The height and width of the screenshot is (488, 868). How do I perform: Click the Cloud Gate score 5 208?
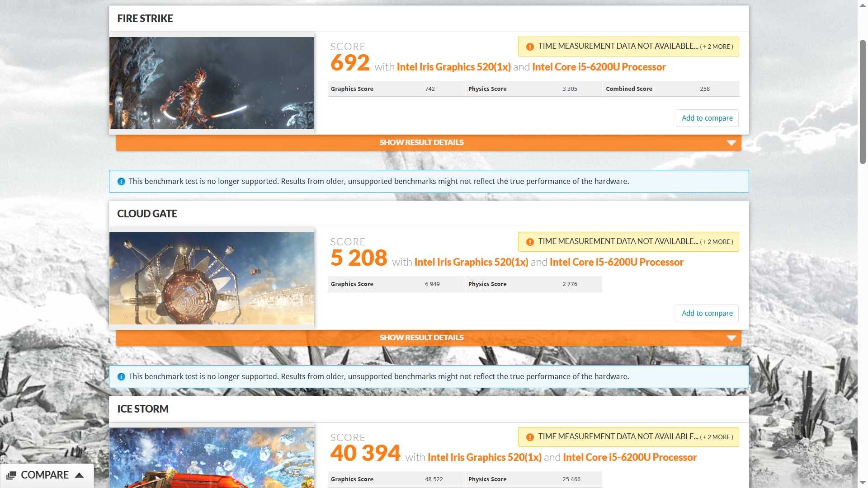359,258
